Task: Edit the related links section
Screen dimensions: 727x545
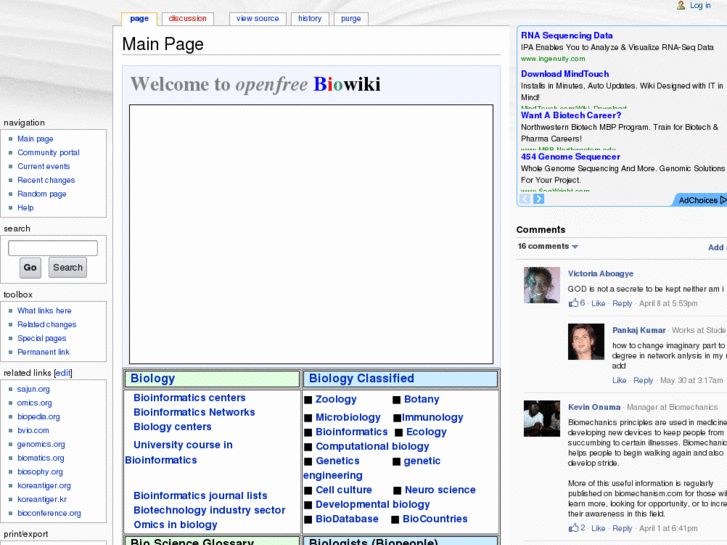Action: (63, 373)
